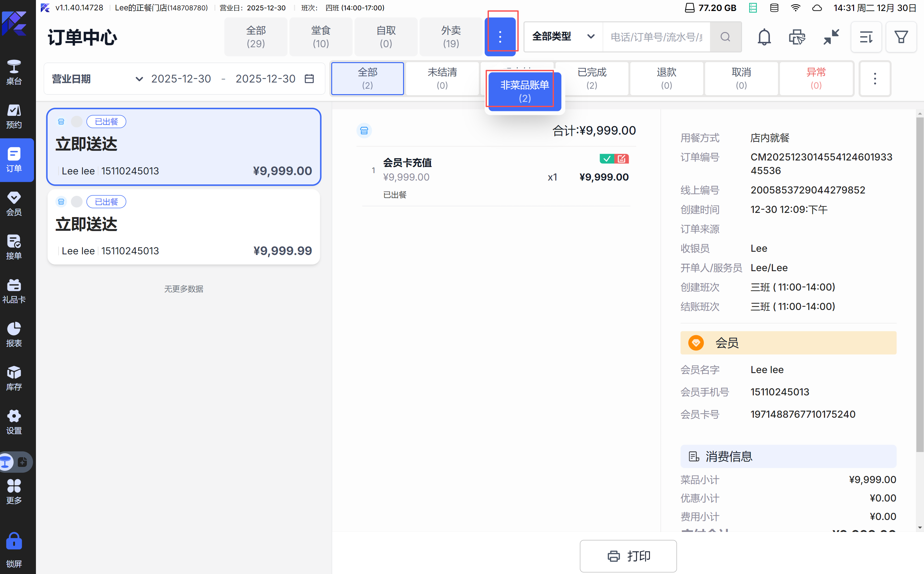Click the collapse arrows icon
Screen dimensions: 924x574
click(x=831, y=37)
